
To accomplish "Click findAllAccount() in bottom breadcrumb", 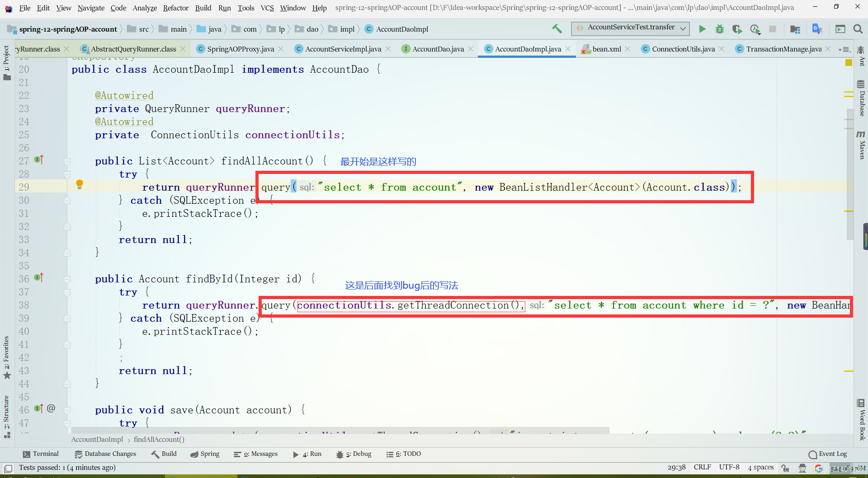I will 159,440.
